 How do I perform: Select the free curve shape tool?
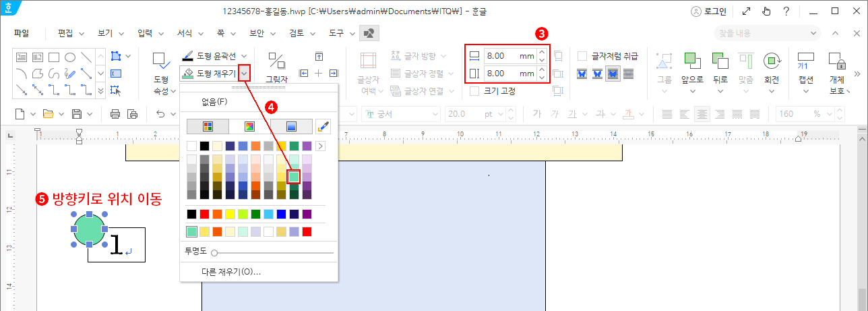[x=54, y=73]
